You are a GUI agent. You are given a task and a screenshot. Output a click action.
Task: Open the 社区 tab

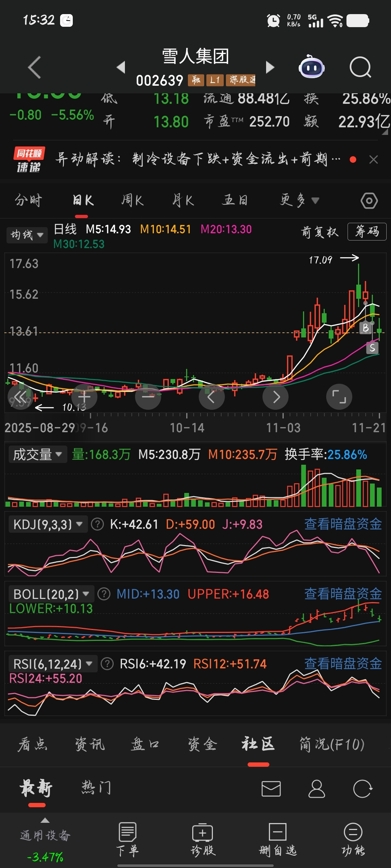[258, 744]
